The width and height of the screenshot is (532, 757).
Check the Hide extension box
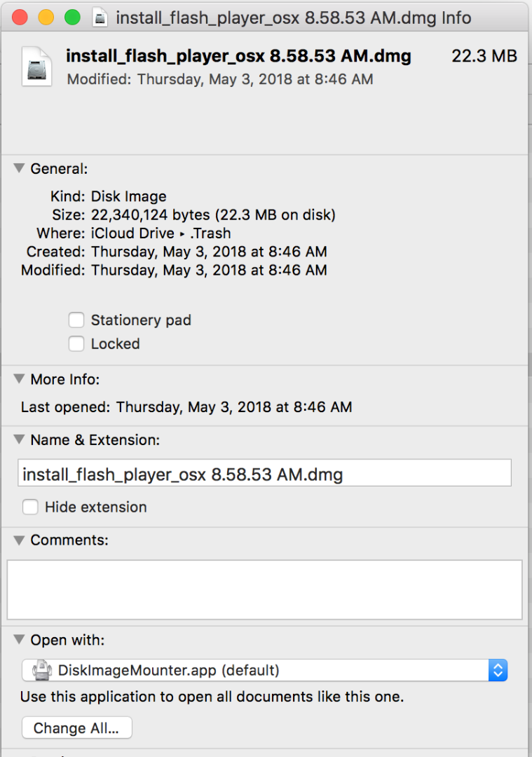30,507
